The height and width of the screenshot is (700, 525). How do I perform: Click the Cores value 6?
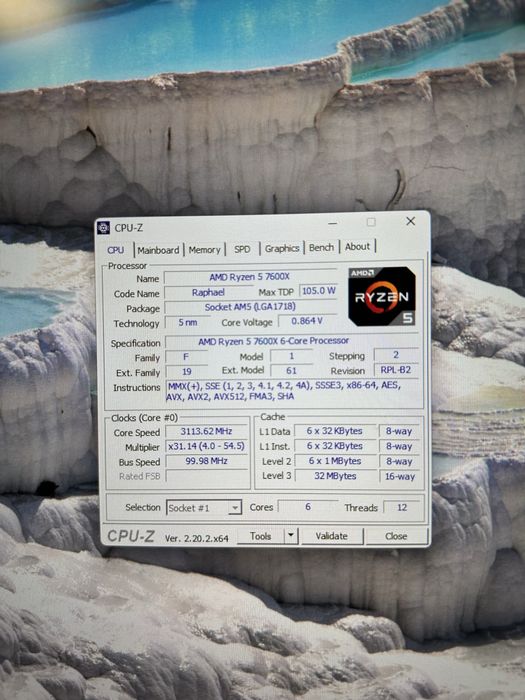coord(308,507)
